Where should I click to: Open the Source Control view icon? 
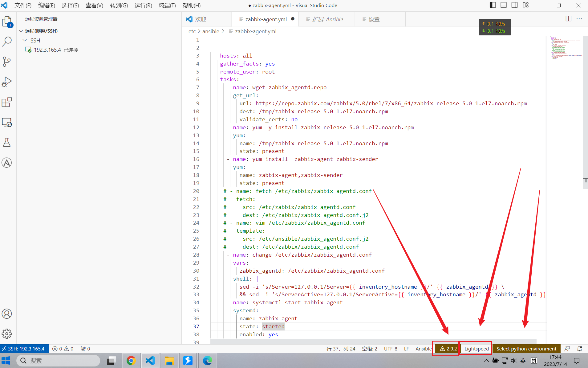tap(7, 62)
